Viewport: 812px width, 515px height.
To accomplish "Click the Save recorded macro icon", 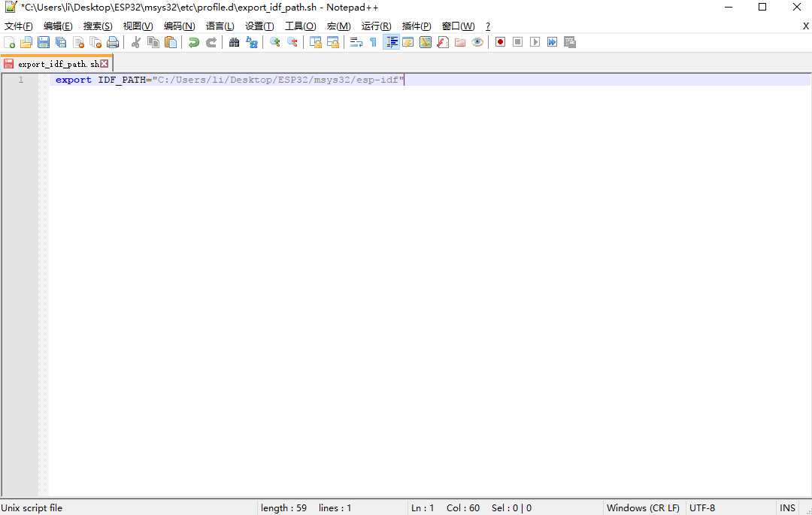I will pos(570,42).
